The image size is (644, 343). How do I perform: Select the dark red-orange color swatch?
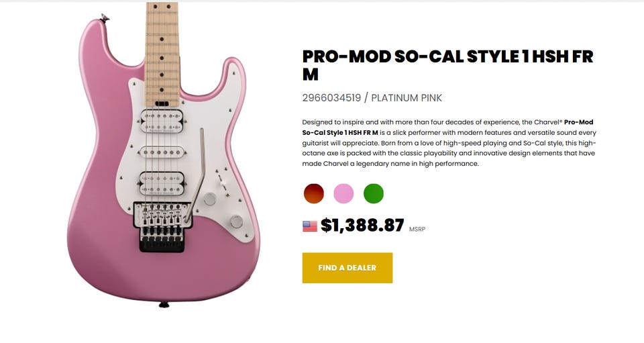pos(314,193)
